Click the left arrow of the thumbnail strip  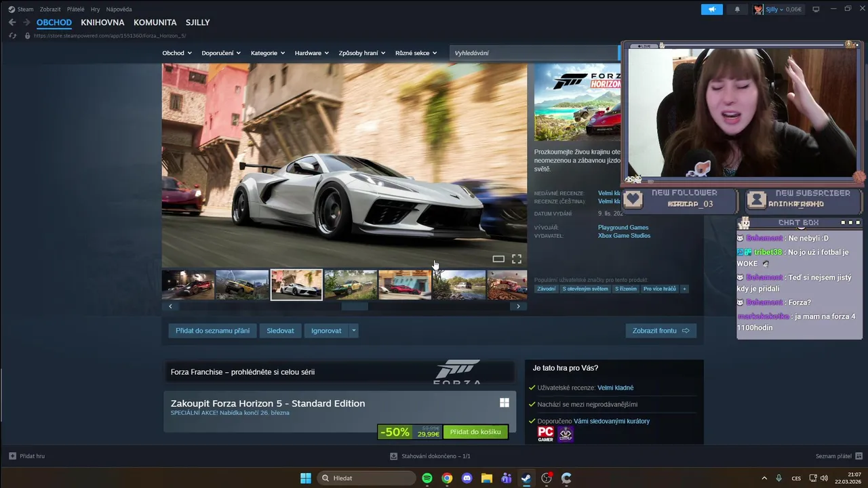coord(170,306)
